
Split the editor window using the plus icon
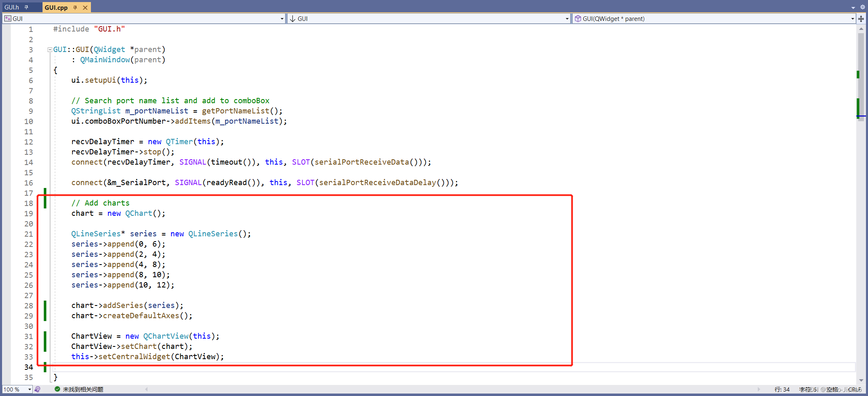click(861, 19)
